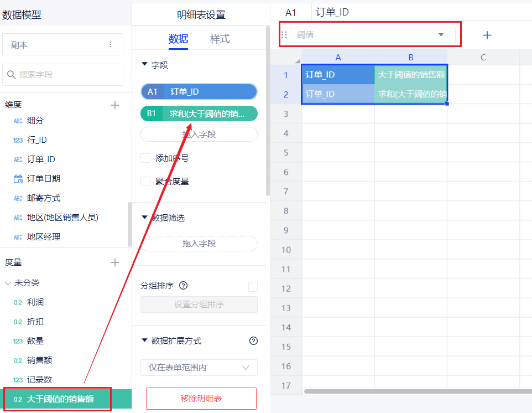Click the 搜索字段 search box
Image resolution: width=532 pixels, height=413 pixels.
click(x=62, y=74)
